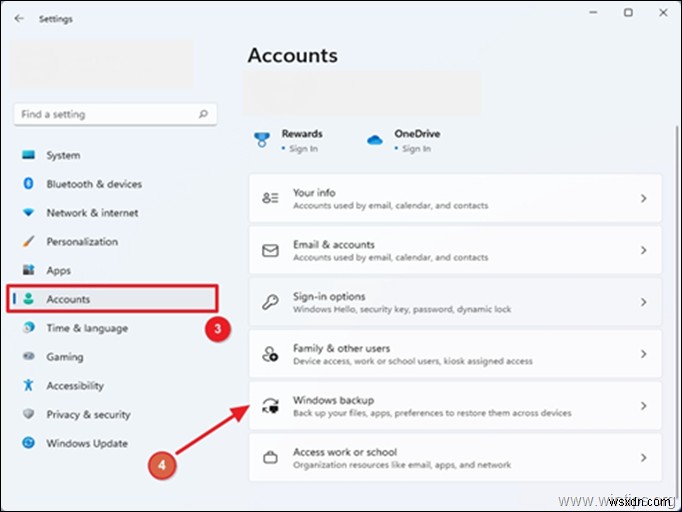
Task: Click the Rewards medal icon
Action: click(x=262, y=141)
